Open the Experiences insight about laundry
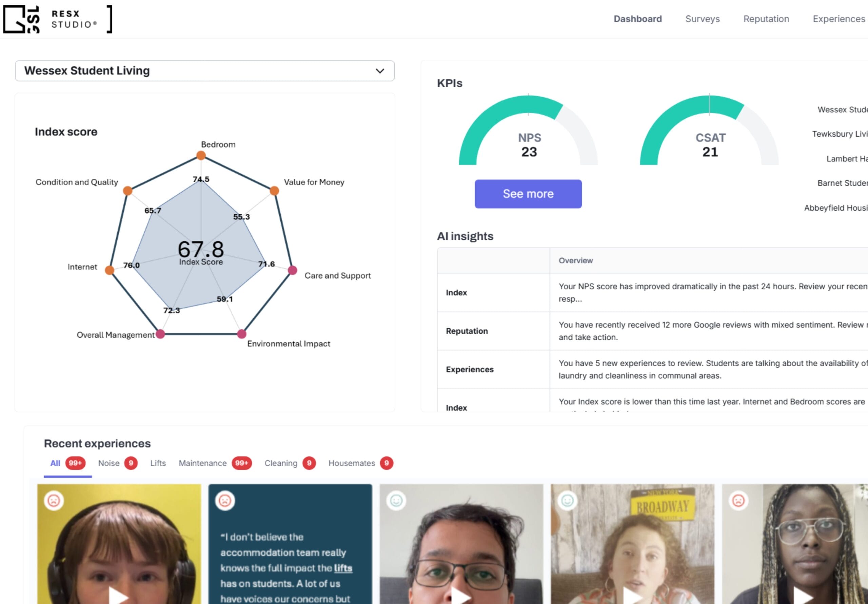Screen dimensions: 868x604 click(652, 369)
